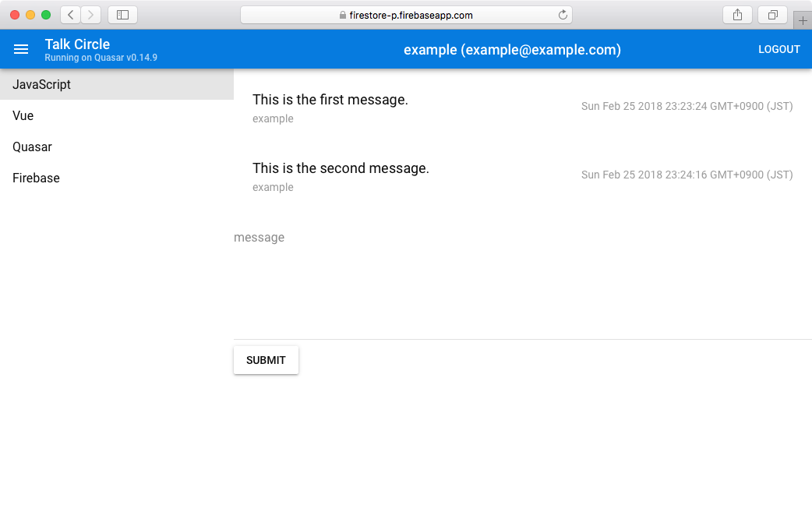Go back with Safari's back arrow
This screenshot has width=812, height=526.
(71, 15)
